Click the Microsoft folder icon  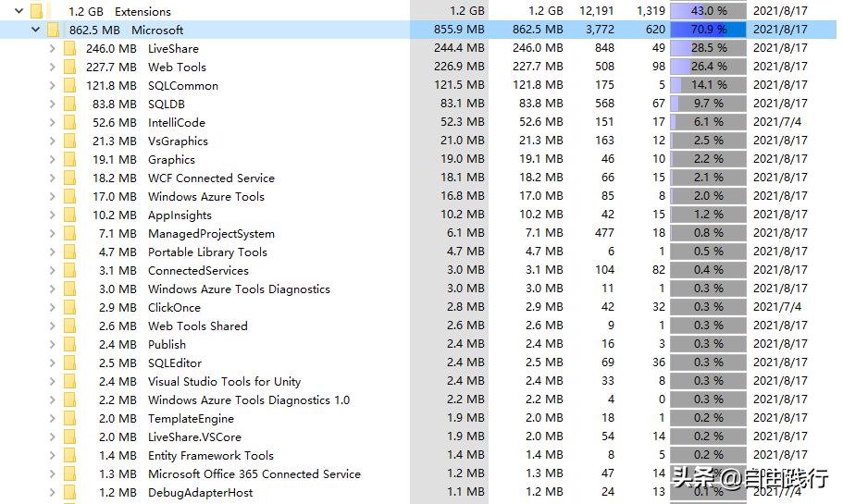53,30
